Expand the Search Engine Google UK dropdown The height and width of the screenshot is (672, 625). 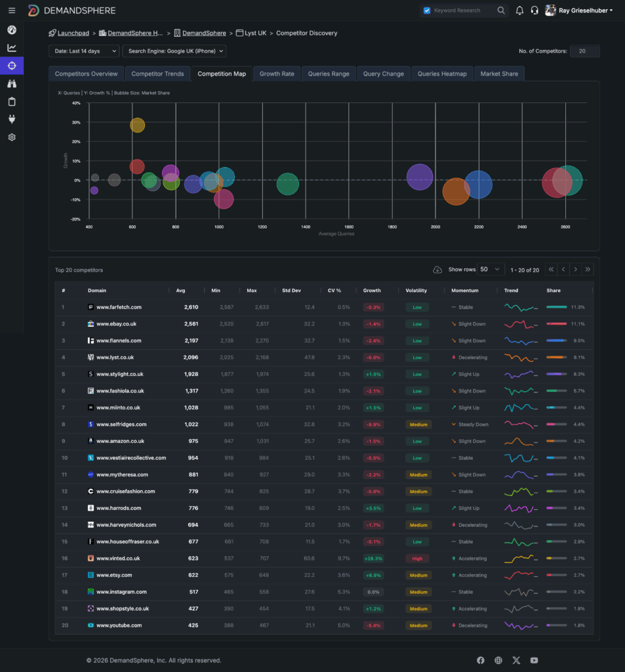coord(174,51)
